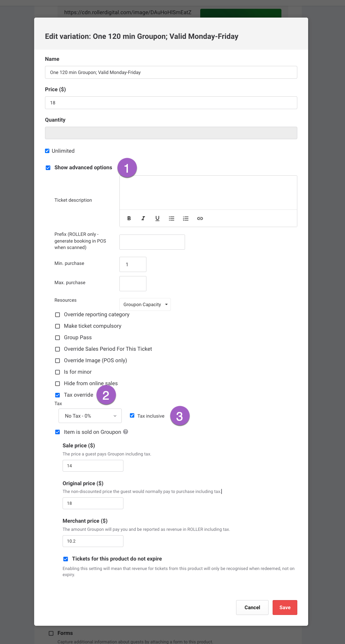The image size is (345, 644).
Task: Open the No Tax - 0% dropdown
Action: click(90, 416)
